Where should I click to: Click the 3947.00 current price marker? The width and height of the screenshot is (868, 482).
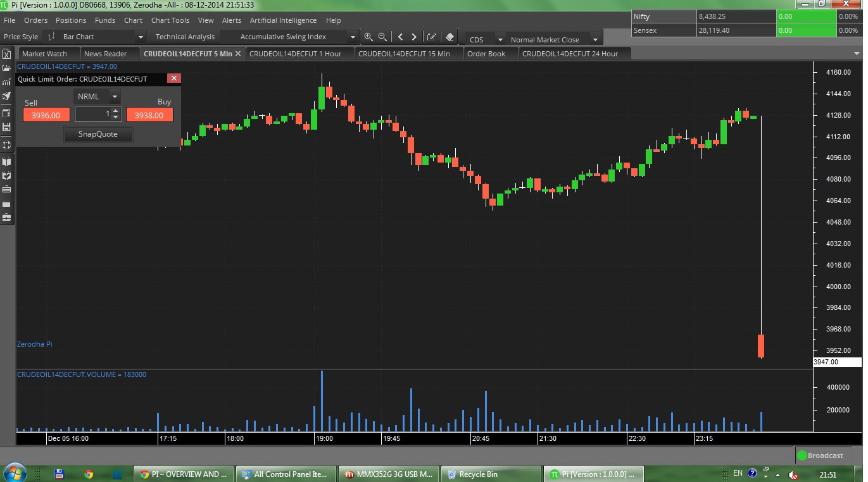point(837,362)
